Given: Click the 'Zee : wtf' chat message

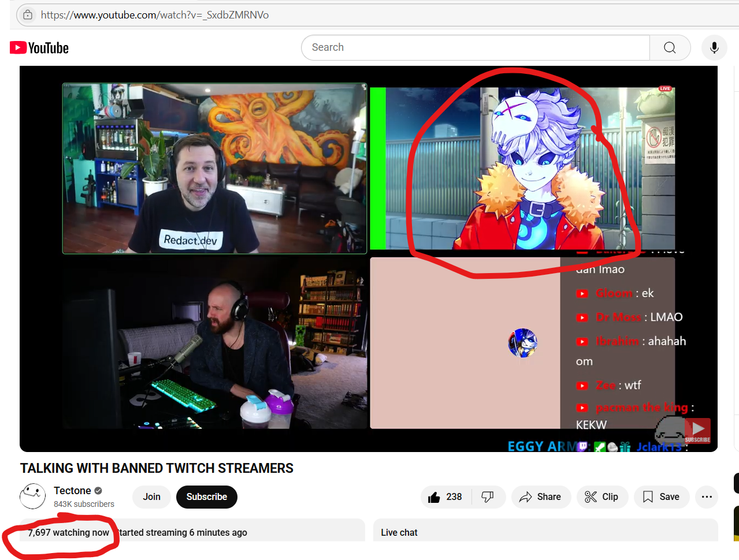Looking at the screenshot, I should 609,385.
